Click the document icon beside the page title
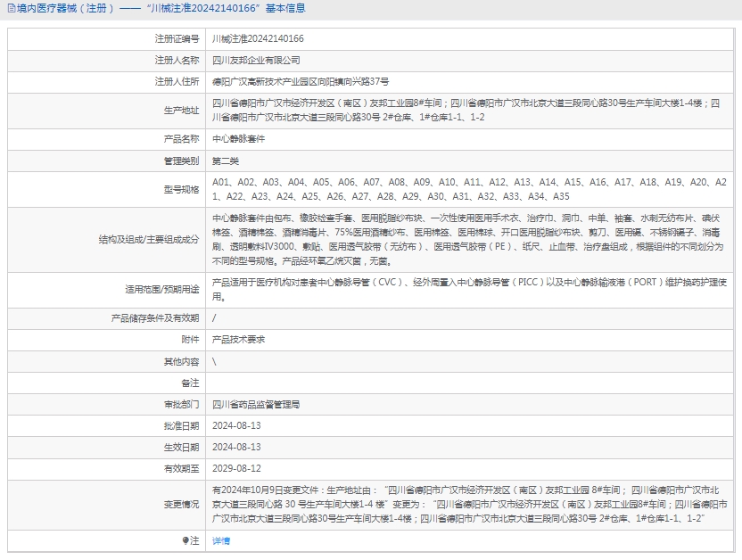 pos(10,8)
